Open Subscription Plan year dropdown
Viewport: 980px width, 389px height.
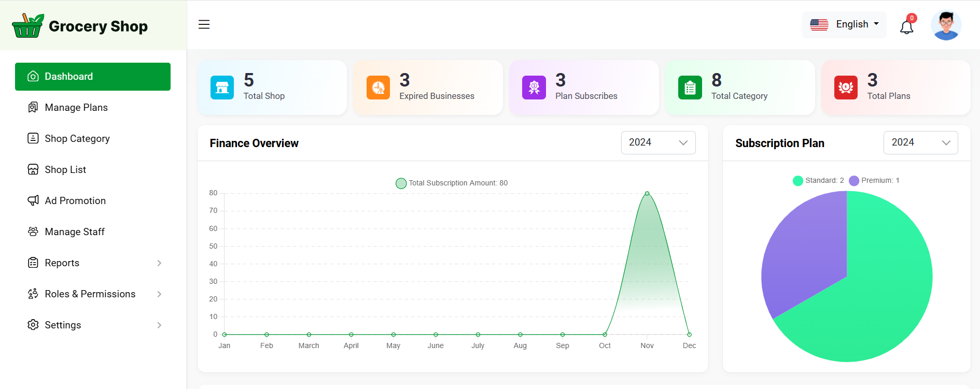[x=920, y=143]
